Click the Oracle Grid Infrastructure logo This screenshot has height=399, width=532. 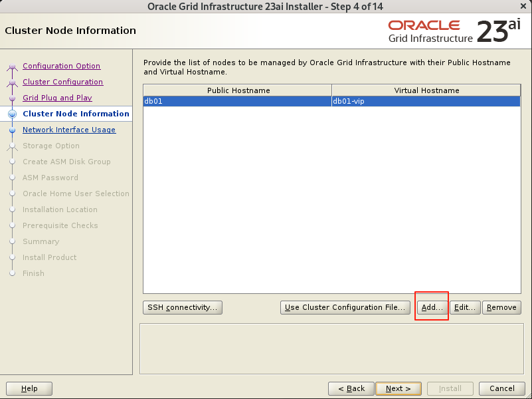click(x=454, y=31)
